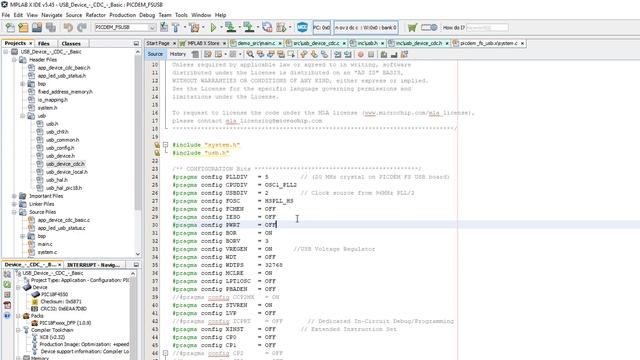Viewport: 640px width, 360px height.
Task: Click the Toggle Bookmark icon in editor toolbar
Action: point(324,54)
